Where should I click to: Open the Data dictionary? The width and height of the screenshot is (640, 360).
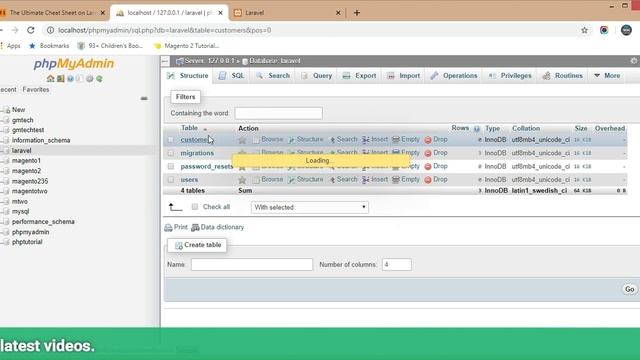(218, 227)
